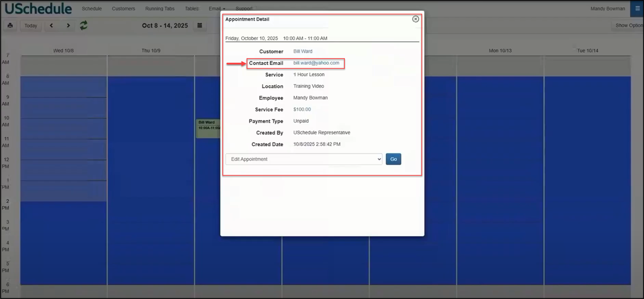Click the print schedule icon
The image size is (644, 299).
point(10,25)
